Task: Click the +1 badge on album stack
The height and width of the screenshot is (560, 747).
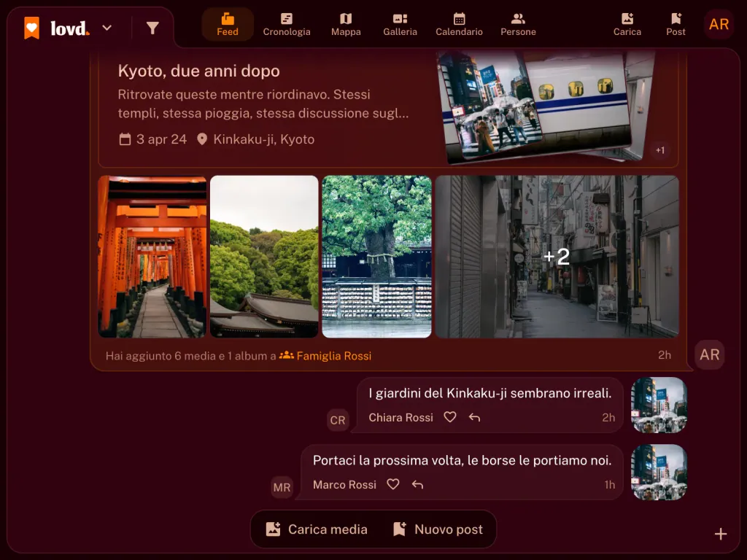Action: [x=659, y=150]
